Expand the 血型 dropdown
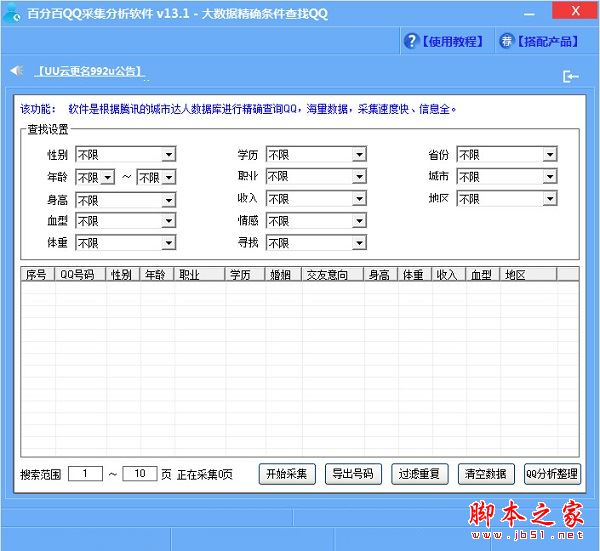Screen dimensions: 600x551 [126, 221]
